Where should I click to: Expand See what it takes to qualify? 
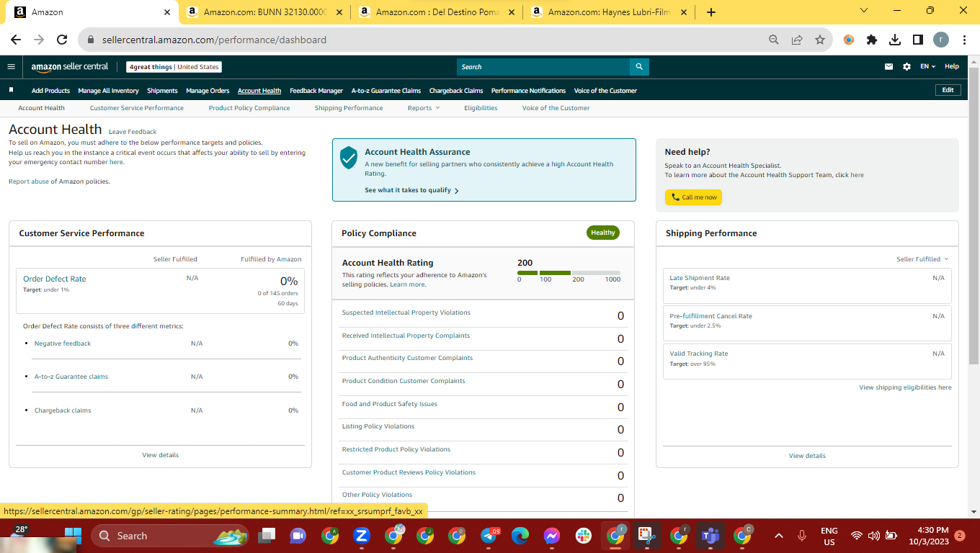coord(411,191)
